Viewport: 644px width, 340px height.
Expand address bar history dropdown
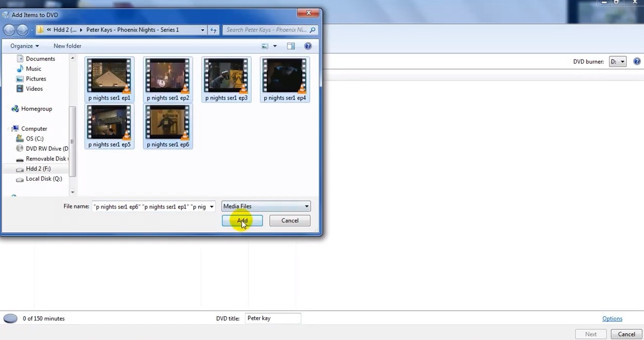pyautogui.click(x=202, y=30)
